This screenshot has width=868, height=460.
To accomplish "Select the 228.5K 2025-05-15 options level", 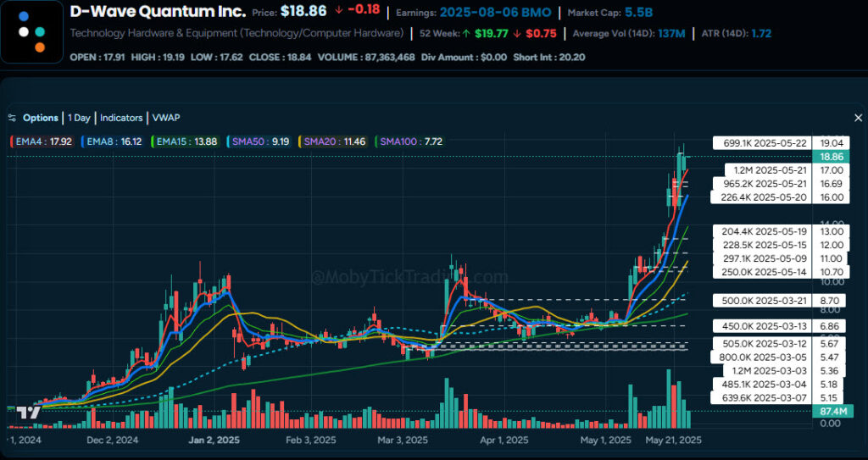I will [762, 245].
